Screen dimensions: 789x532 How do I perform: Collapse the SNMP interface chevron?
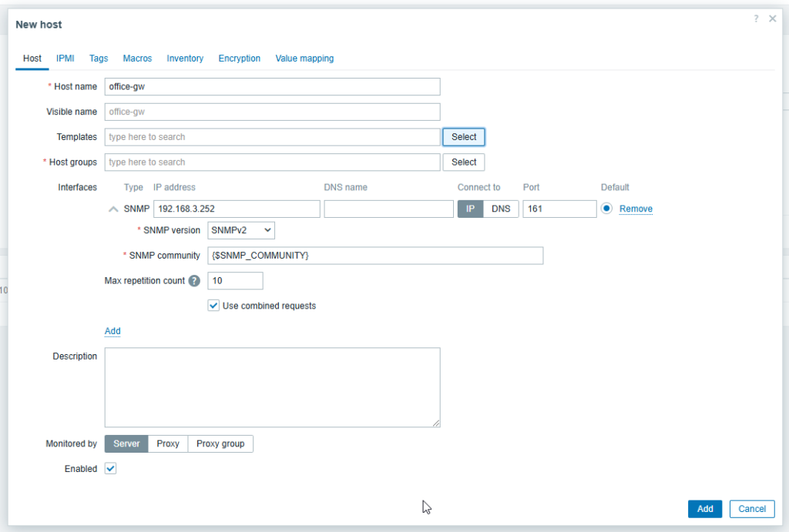pyautogui.click(x=113, y=209)
